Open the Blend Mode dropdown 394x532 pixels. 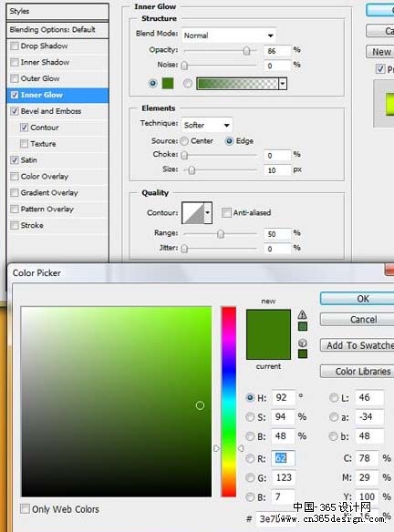click(229, 36)
